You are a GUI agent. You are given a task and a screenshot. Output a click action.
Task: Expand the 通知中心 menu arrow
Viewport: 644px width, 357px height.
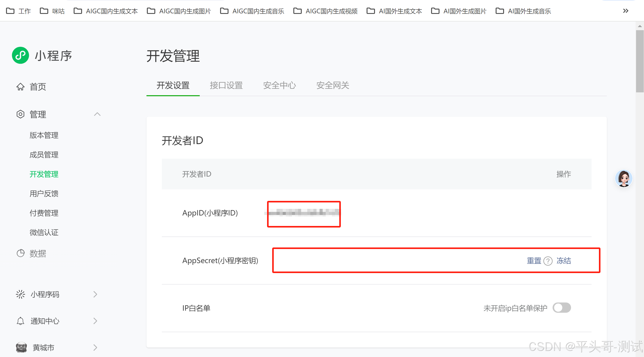coord(95,321)
